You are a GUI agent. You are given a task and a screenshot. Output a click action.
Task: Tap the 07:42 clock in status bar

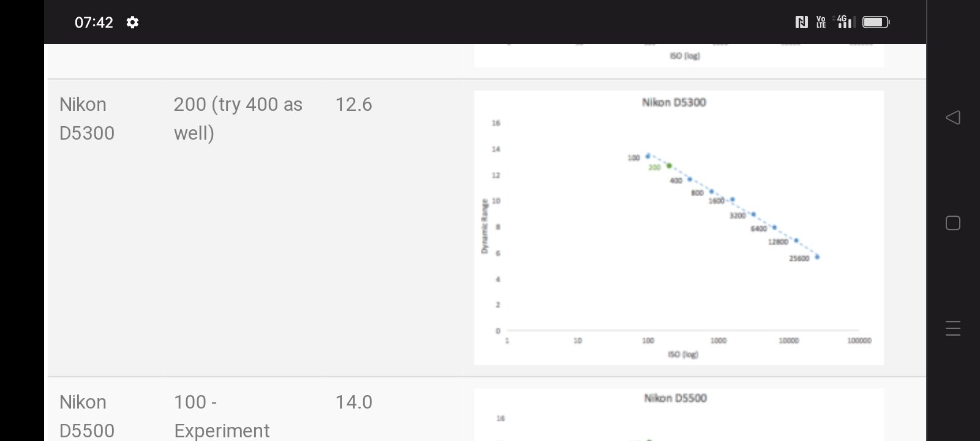94,23
